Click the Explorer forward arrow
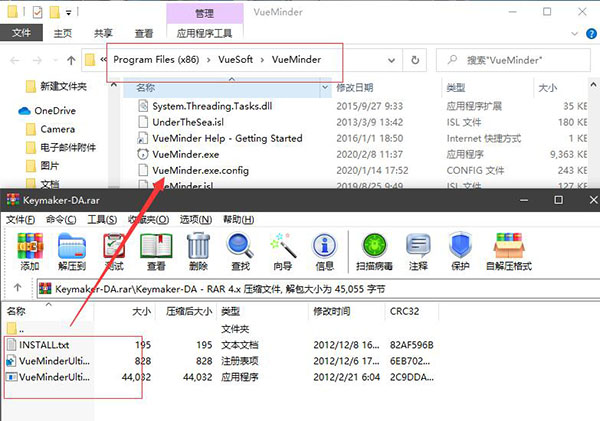 [x=37, y=60]
